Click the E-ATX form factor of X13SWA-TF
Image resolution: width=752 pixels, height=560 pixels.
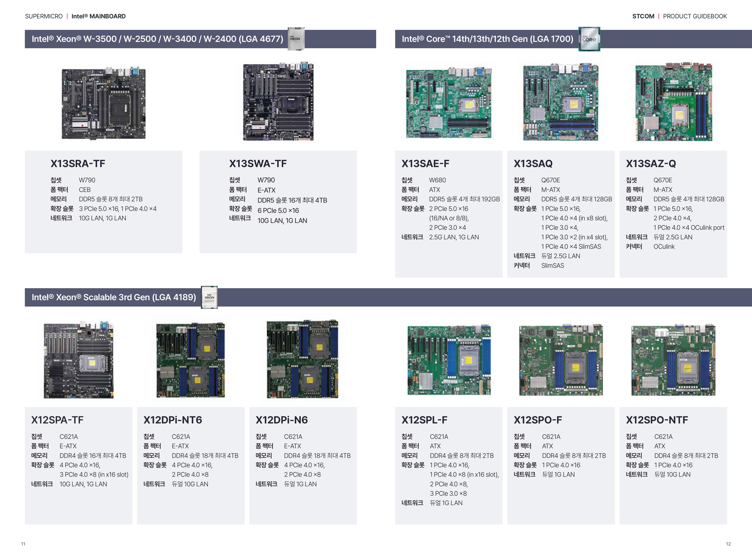click(267, 190)
